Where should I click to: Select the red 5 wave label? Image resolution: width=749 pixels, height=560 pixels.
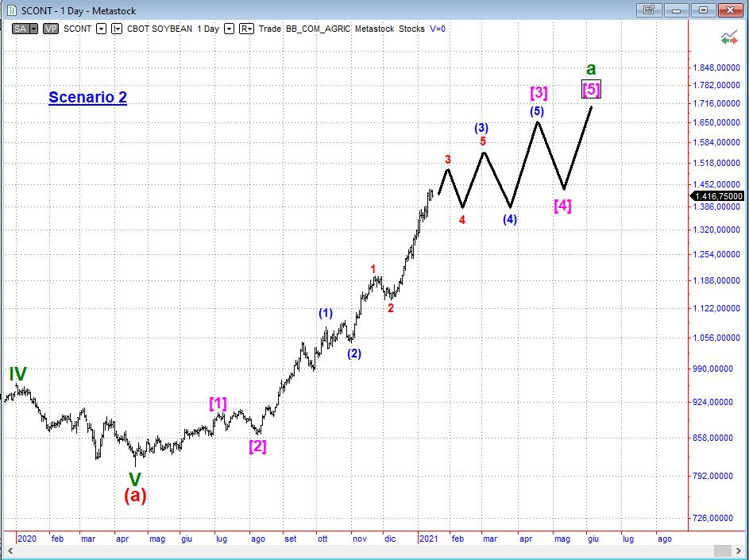tap(483, 141)
